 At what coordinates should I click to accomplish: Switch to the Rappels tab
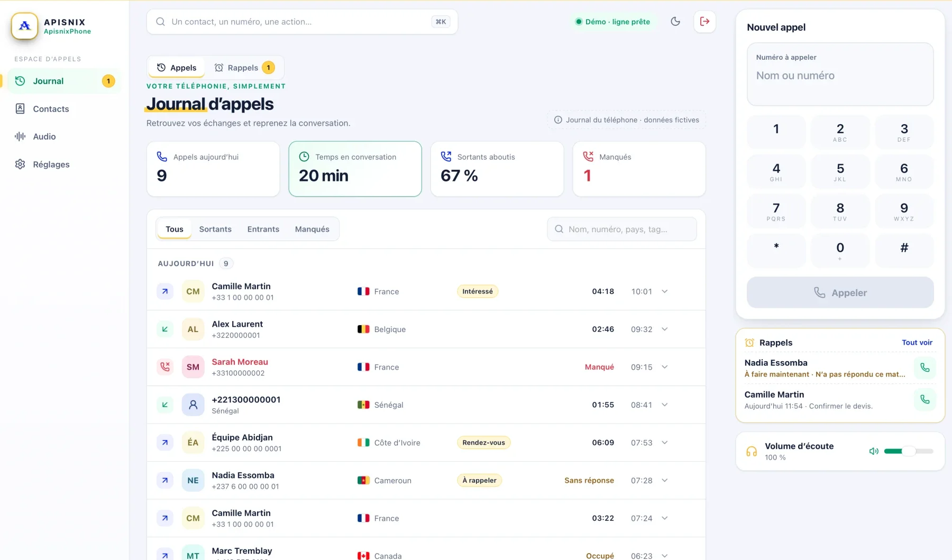click(x=244, y=68)
